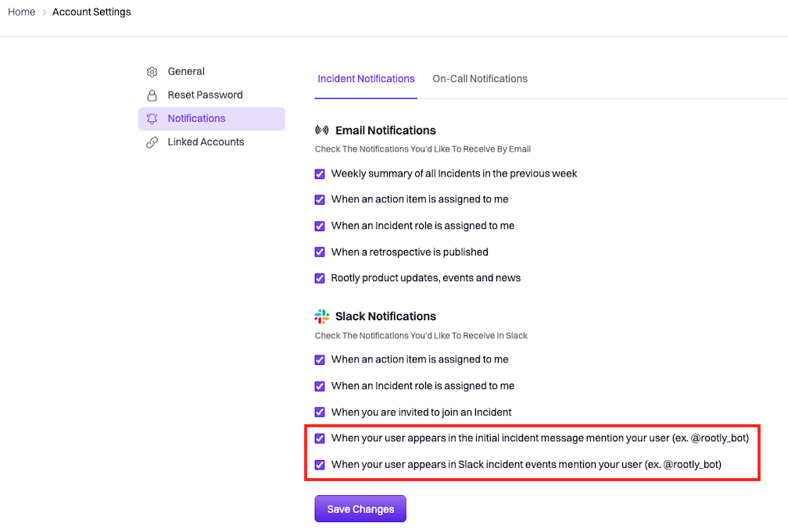The height and width of the screenshot is (532, 788).
Task: Click the Slack Notifications heading
Action: pos(385,316)
